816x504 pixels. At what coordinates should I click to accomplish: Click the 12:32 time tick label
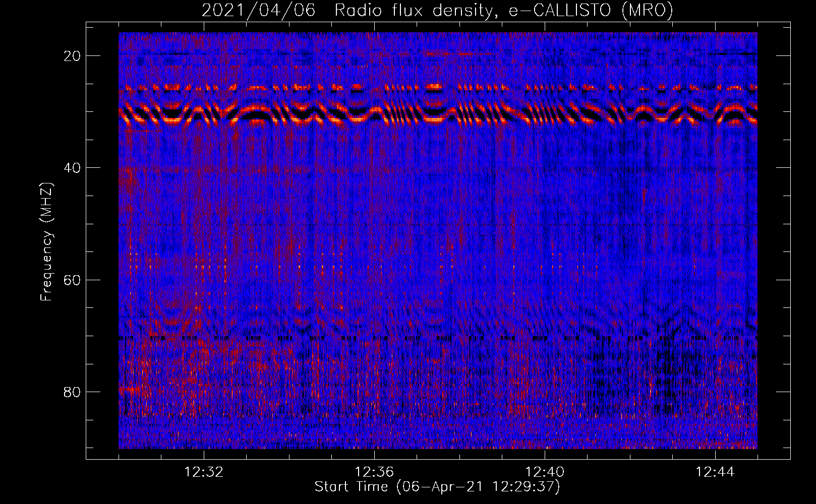point(204,472)
